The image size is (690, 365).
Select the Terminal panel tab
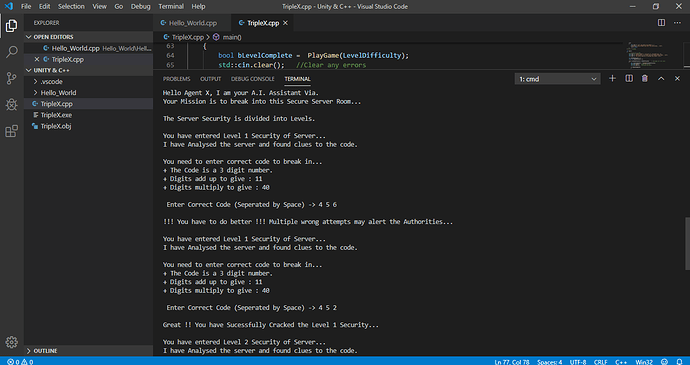tap(297, 79)
